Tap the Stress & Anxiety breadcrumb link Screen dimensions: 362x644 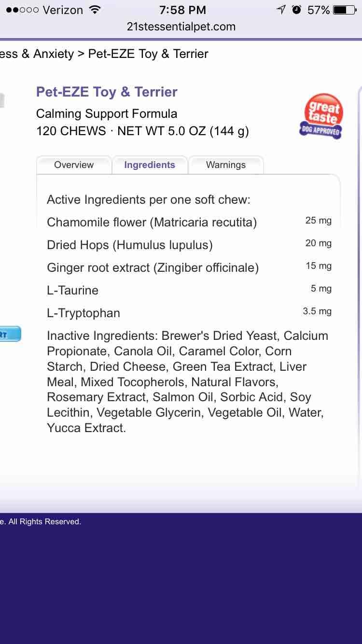tap(37, 54)
